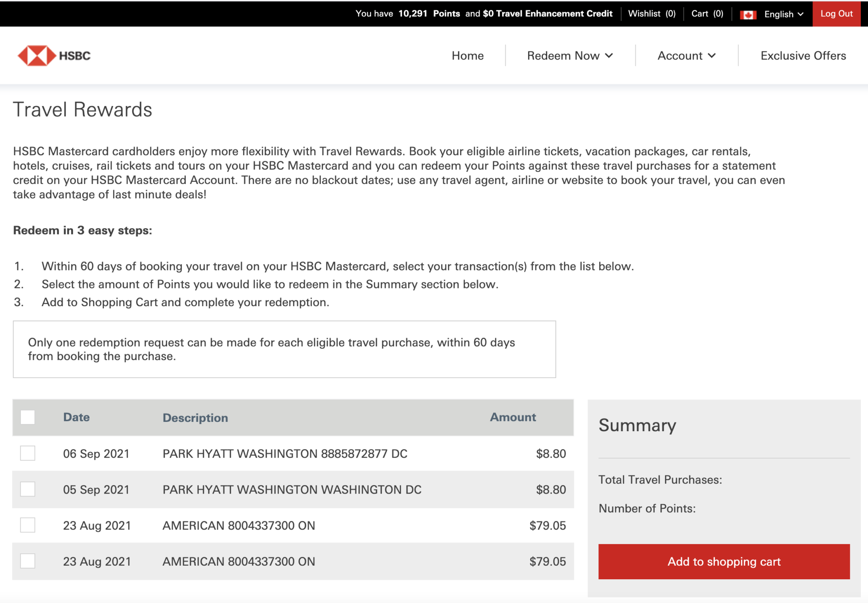Open Exclusive Offers
The height and width of the screenshot is (603, 868).
(x=803, y=56)
